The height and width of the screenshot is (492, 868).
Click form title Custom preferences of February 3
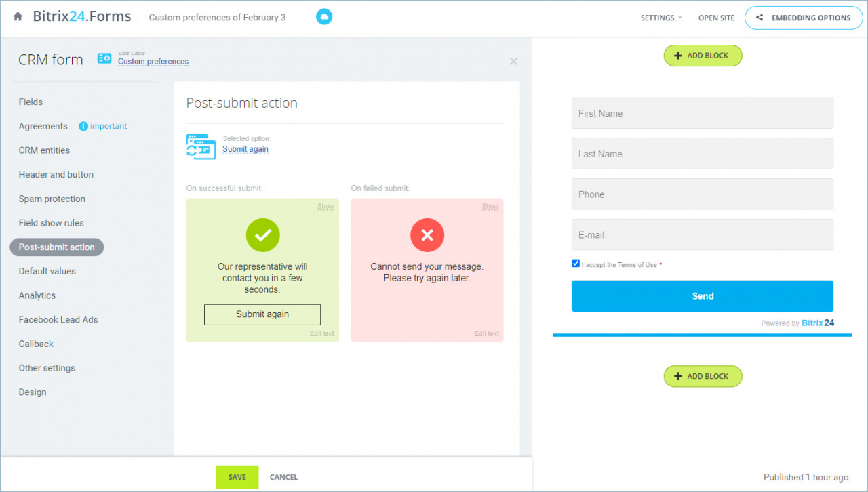[217, 18]
